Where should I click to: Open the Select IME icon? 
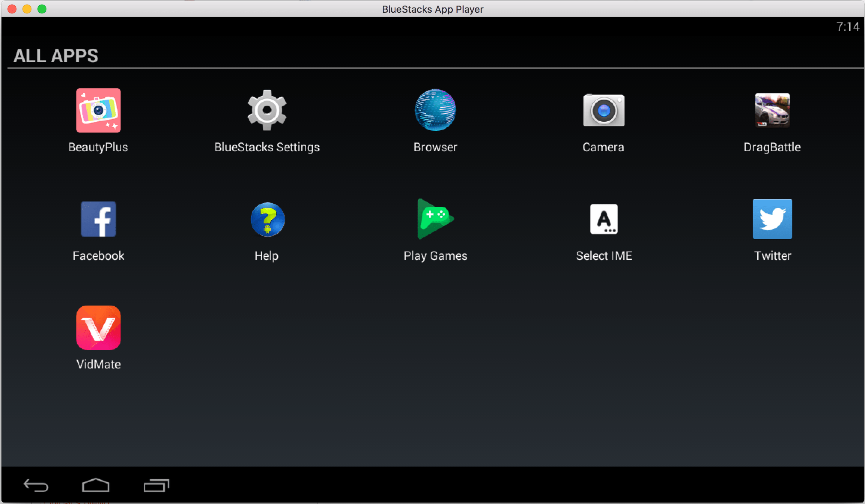(604, 219)
